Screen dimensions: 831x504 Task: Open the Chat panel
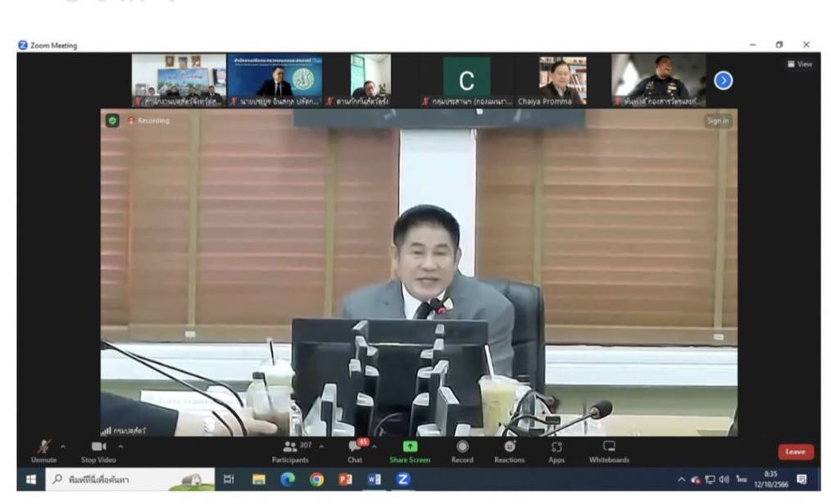point(356,451)
